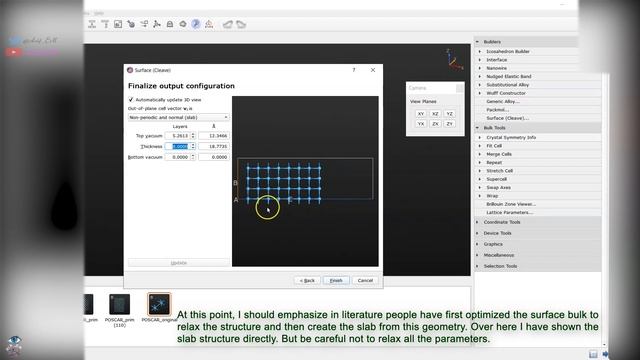
Task: Expand the Nanowire builder item
Action: [480, 68]
